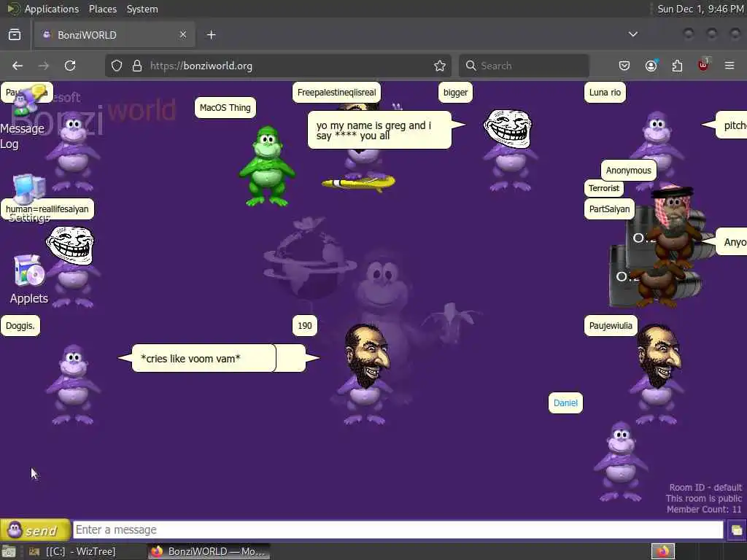Click the Doggis. name tag
The width and height of the screenshot is (747, 560).
(x=20, y=326)
